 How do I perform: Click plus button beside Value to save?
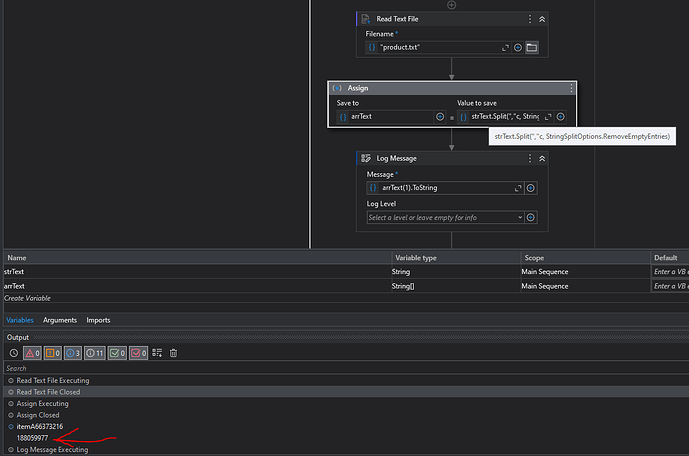(x=560, y=116)
